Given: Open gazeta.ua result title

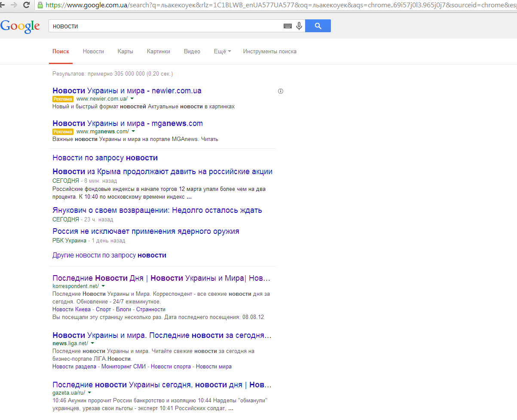Looking at the screenshot, I should pyautogui.click(x=162, y=385).
